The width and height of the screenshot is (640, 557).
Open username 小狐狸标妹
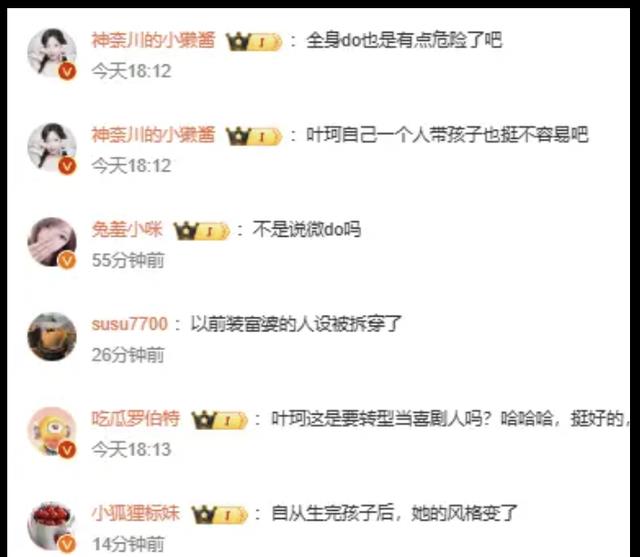(x=136, y=514)
